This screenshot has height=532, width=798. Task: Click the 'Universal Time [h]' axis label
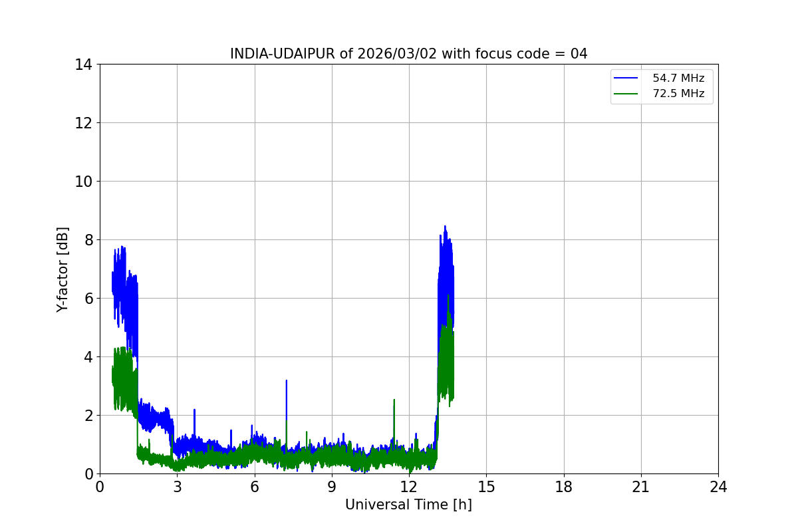(408, 505)
